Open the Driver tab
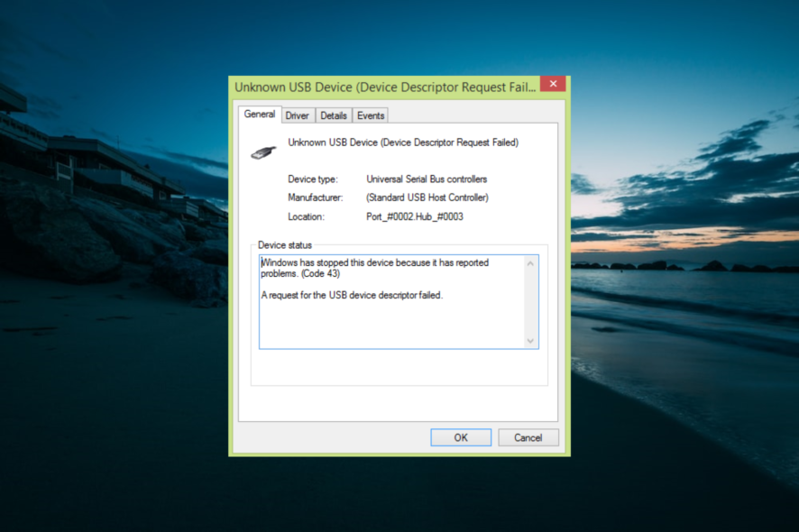Viewport: 799px width, 532px height. 297,115
